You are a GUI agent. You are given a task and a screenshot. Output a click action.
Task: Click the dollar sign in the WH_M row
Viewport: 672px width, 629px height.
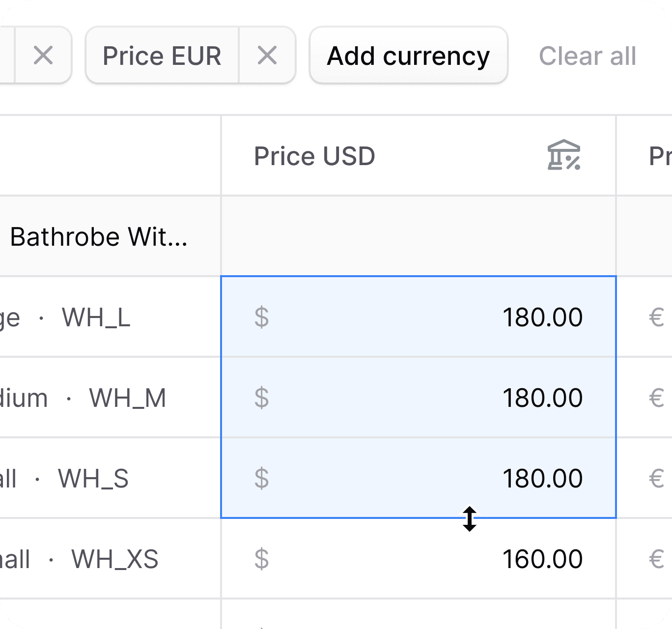tap(262, 398)
